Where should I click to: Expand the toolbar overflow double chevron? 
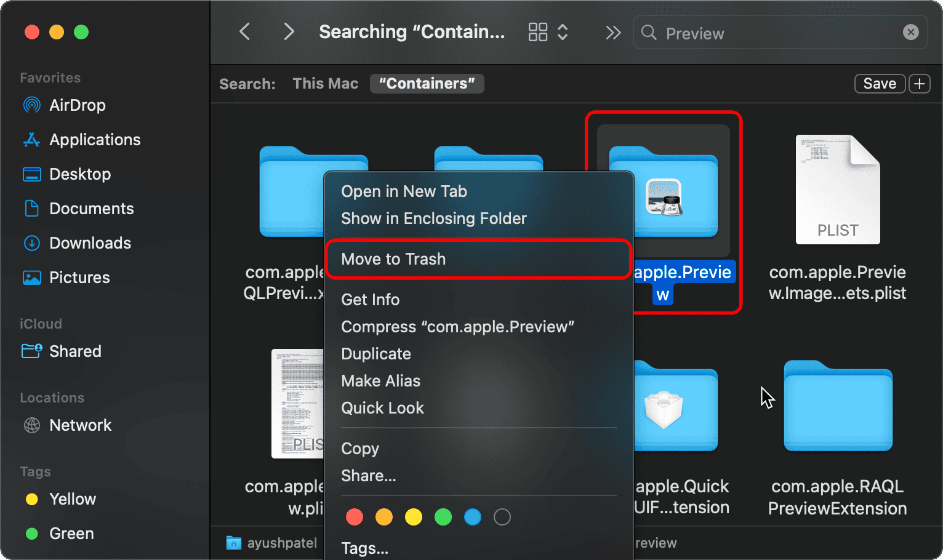613,32
